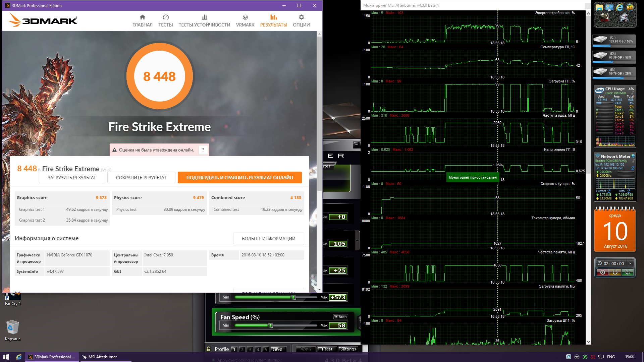Click Afterburner Reset button

[x=327, y=349]
